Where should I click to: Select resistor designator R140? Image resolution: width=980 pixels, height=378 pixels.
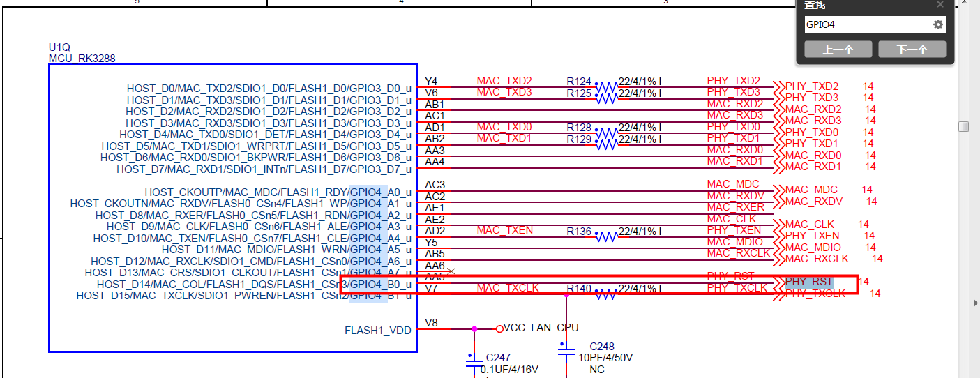tap(579, 288)
